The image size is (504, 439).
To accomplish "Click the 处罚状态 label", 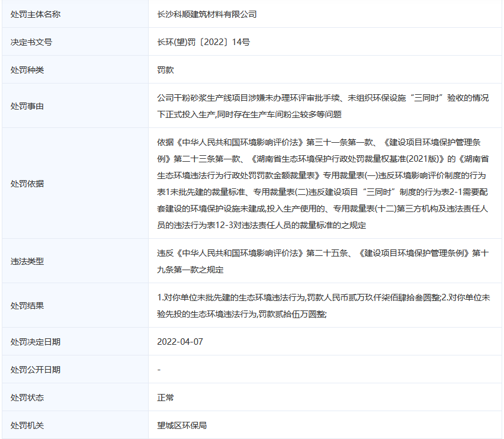I will (x=27, y=398).
